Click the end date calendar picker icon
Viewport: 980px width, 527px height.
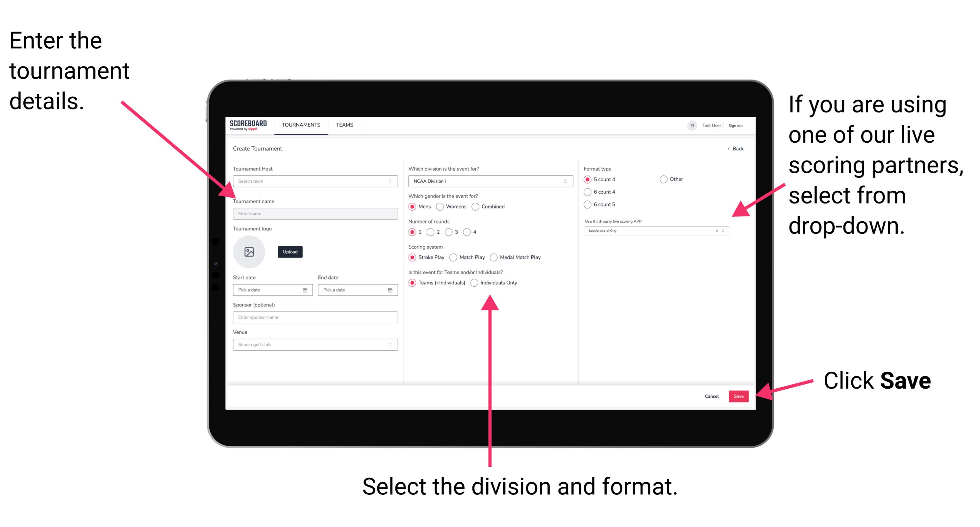390,290
